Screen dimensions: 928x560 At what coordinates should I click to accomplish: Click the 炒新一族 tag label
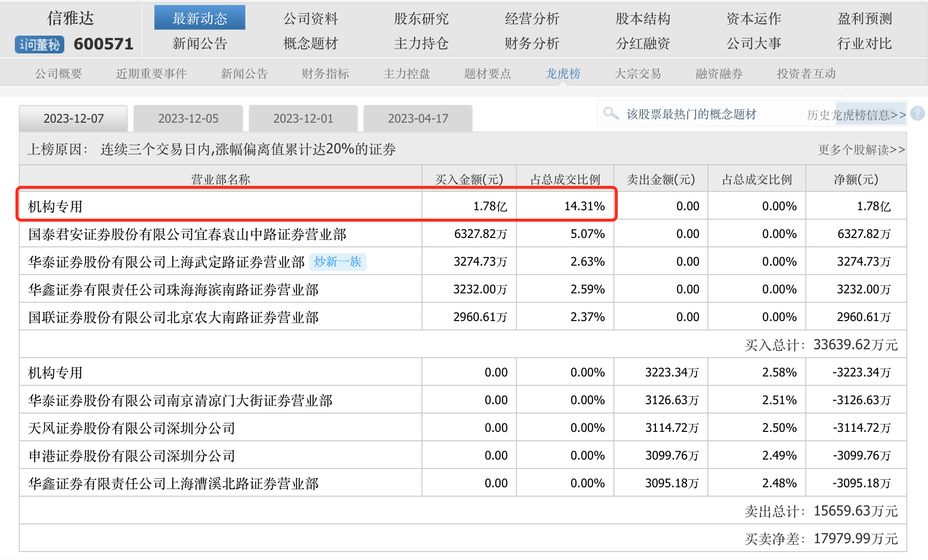tap(337, 262)
